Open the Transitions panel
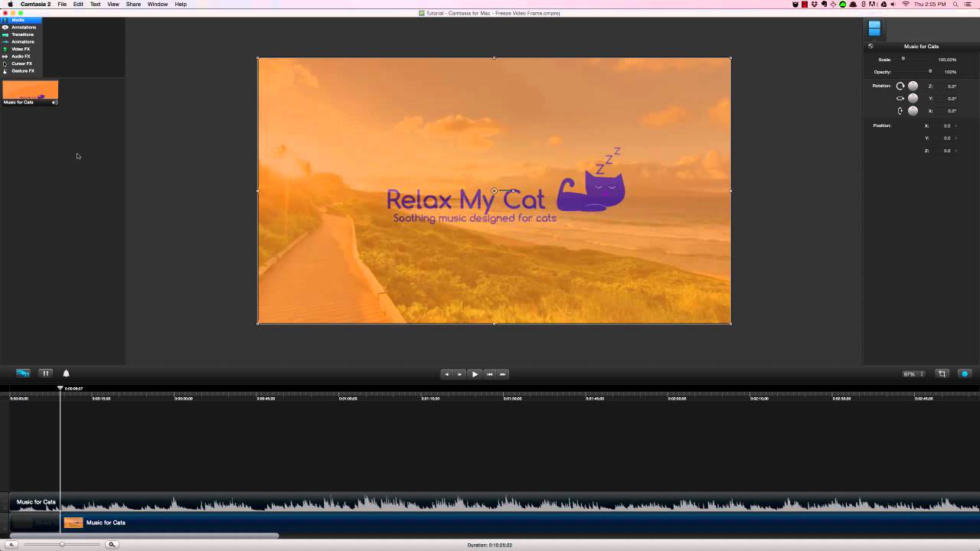 [21, 34]
